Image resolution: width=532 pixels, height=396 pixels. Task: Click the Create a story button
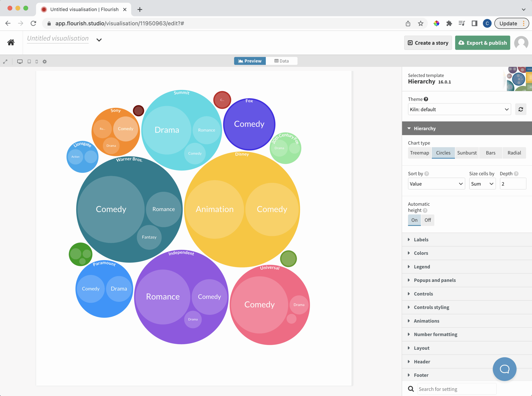428,43
